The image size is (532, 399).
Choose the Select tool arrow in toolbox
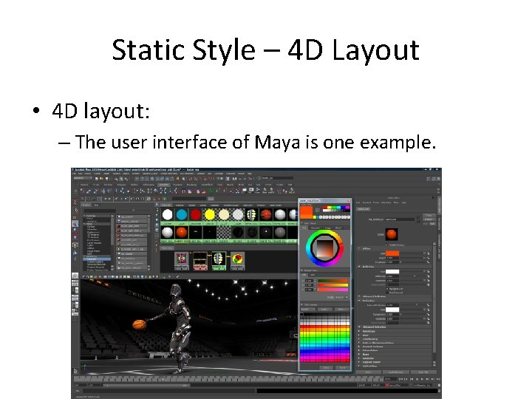coord(75,202)
